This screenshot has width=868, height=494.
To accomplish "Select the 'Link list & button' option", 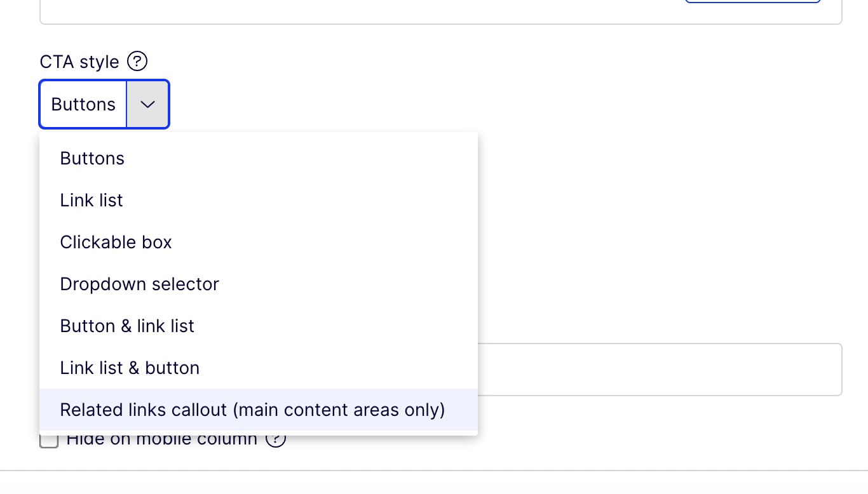I will pyautogui.click(x=130, y=368).
